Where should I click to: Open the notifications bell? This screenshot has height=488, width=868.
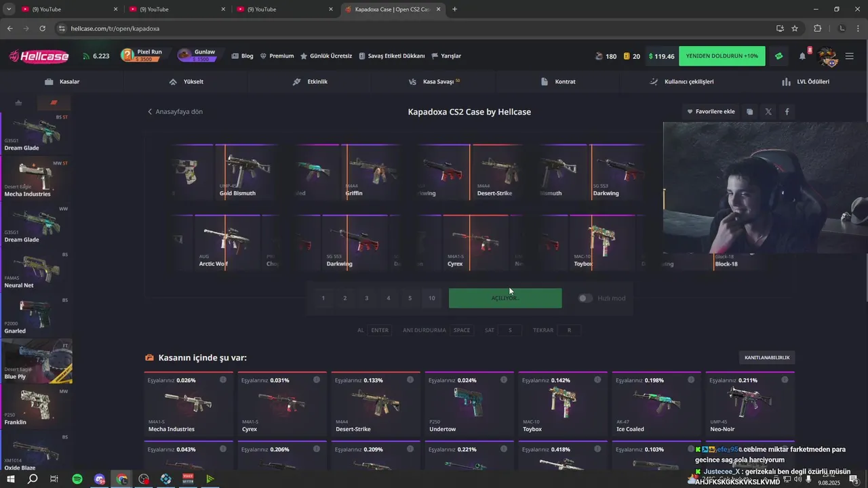coord(803,56)
